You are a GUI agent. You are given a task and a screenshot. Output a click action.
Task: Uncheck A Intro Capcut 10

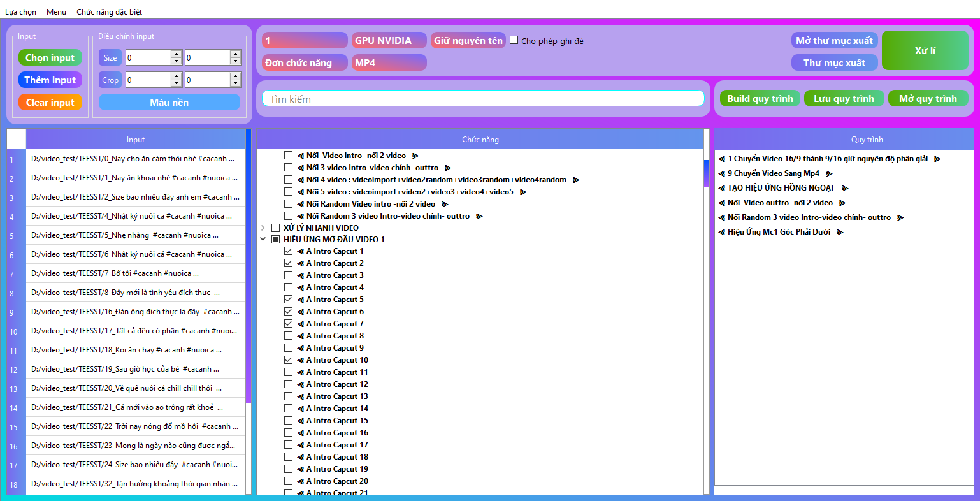289,360
